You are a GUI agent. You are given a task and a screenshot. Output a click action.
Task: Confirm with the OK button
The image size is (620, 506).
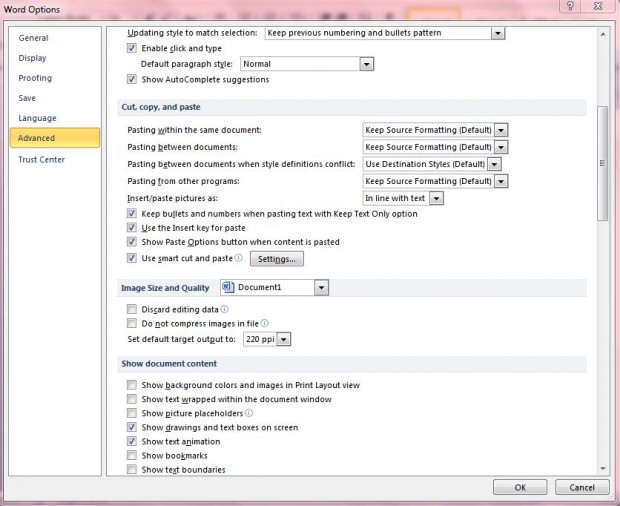[520, 487]
